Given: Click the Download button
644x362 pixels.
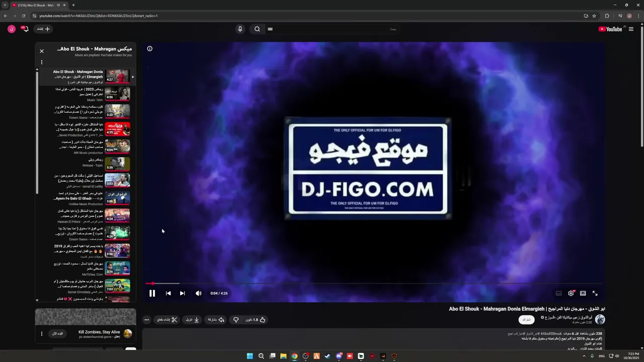Looking at the screenshot, I should [192, 320].
